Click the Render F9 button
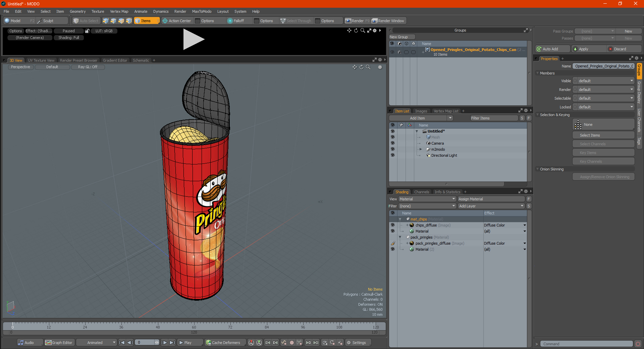The height and width of the screenshot is (349, 644). click(x=357, y=21)
